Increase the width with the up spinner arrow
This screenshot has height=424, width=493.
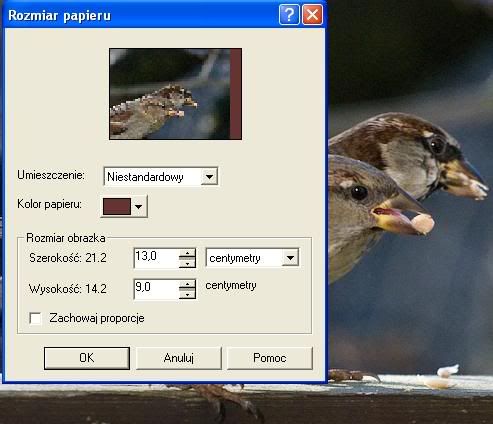tap(187, 253)
